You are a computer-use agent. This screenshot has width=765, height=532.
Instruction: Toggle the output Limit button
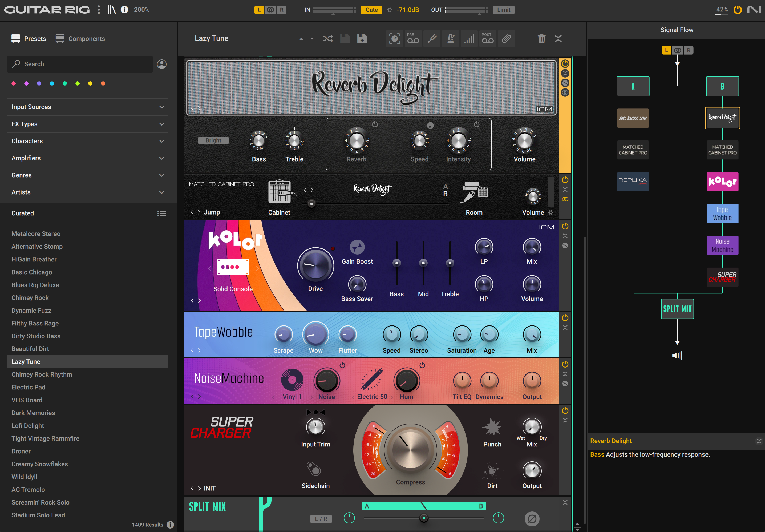(x=503, y=10)
